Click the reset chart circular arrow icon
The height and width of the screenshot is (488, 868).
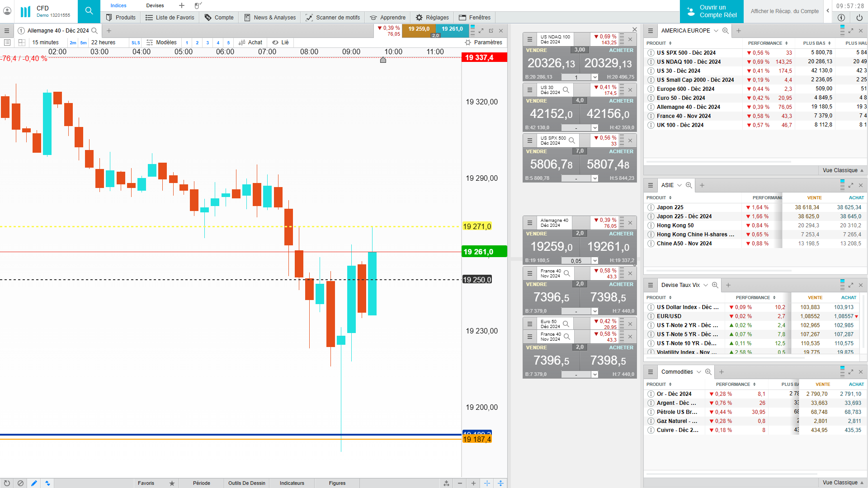pyautogui.click(x=7, y=483)
